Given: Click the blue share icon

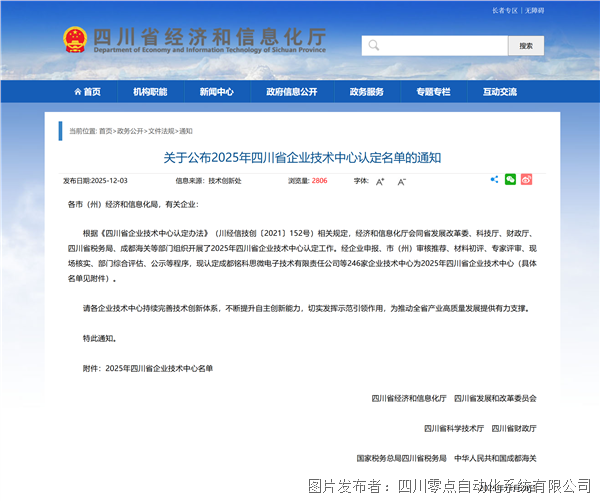Looking at the screenshot, I should pyautogui.click(x=494, y=180).
